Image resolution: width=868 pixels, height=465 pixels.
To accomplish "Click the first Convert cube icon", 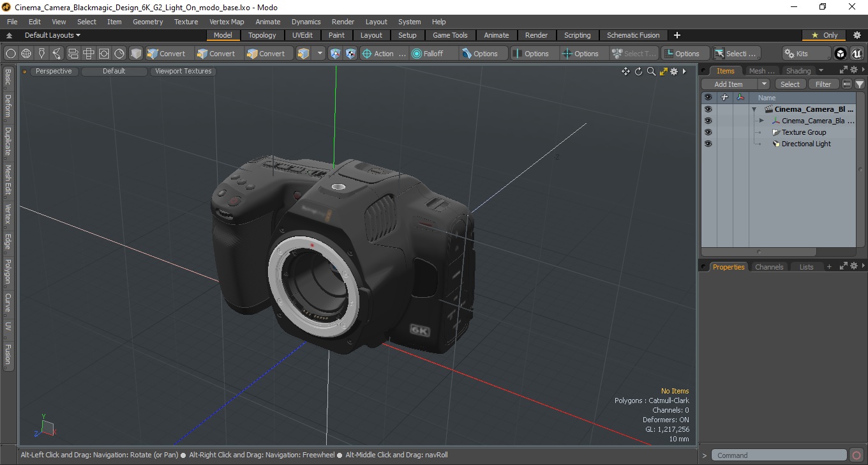I will click(x=152, y=54).
